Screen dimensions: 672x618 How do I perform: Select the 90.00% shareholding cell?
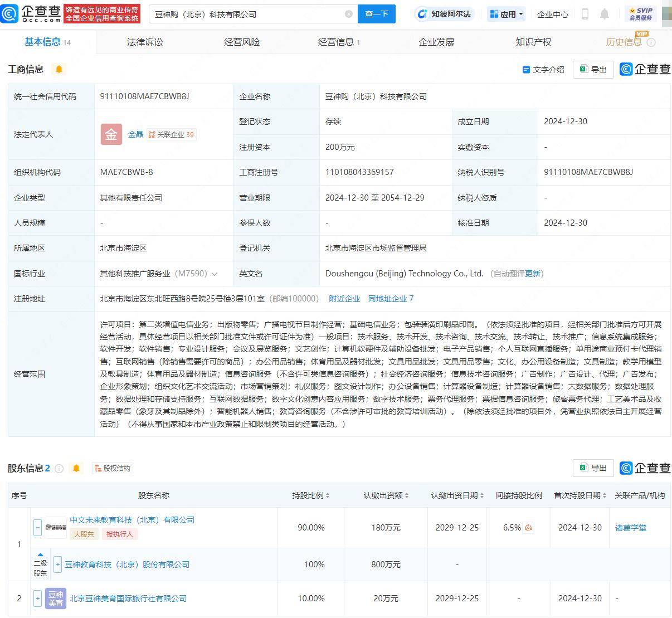point(311,528)
